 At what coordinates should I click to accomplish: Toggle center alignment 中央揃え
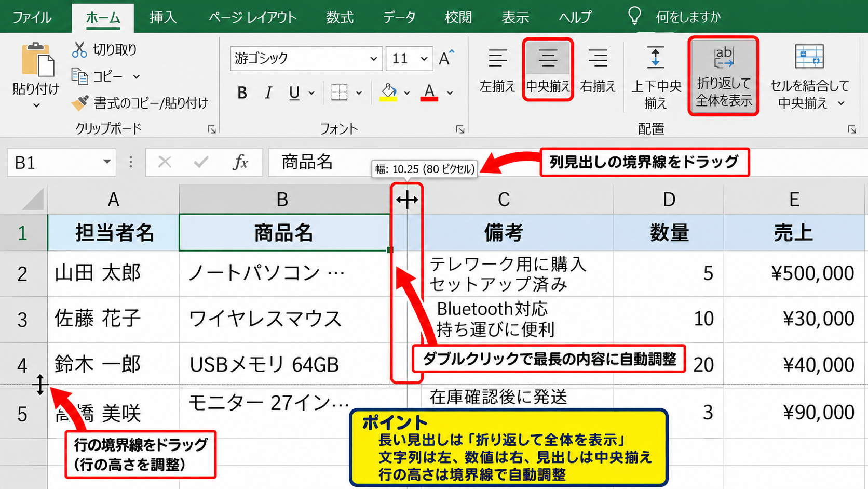pos(548,69)
